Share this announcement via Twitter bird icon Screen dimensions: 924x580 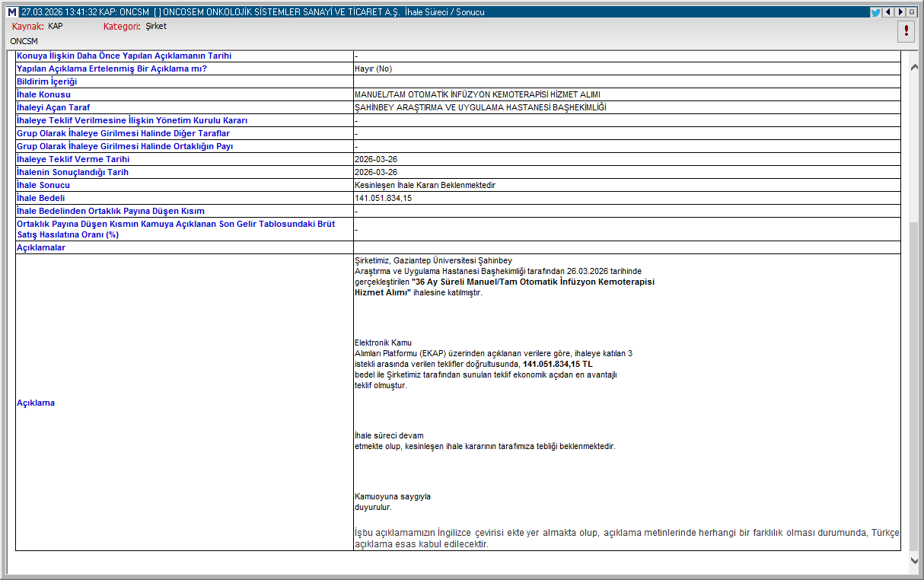click(875, 12)
